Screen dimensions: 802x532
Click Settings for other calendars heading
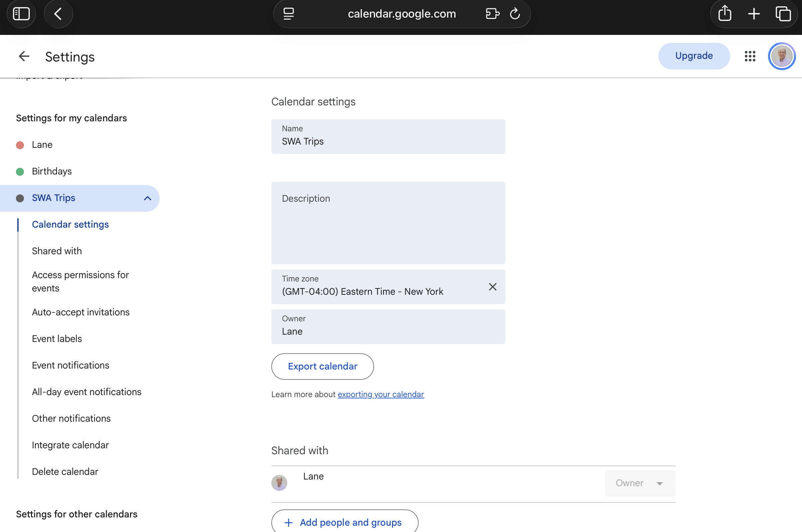tap(77, 514)
